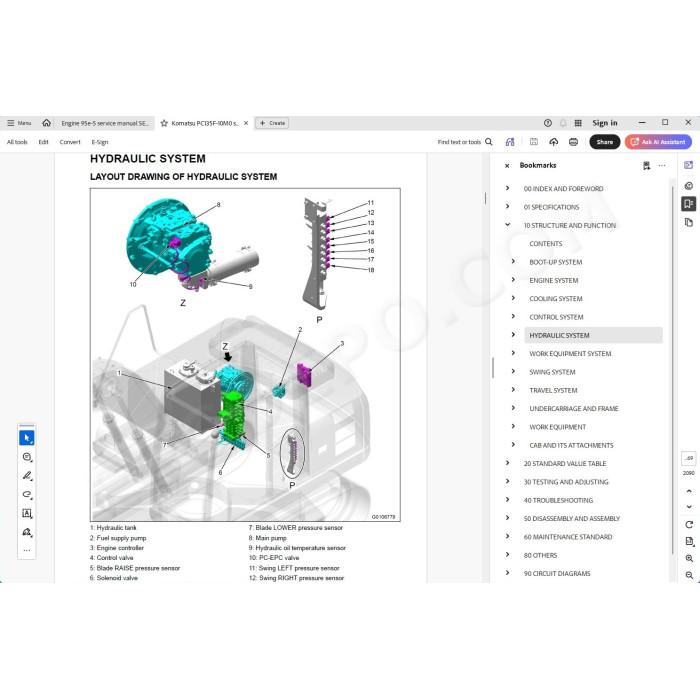Viewport: 700px width, 700px height.
Task: Choose the fill and sign stamp tool
Action: 27,532
